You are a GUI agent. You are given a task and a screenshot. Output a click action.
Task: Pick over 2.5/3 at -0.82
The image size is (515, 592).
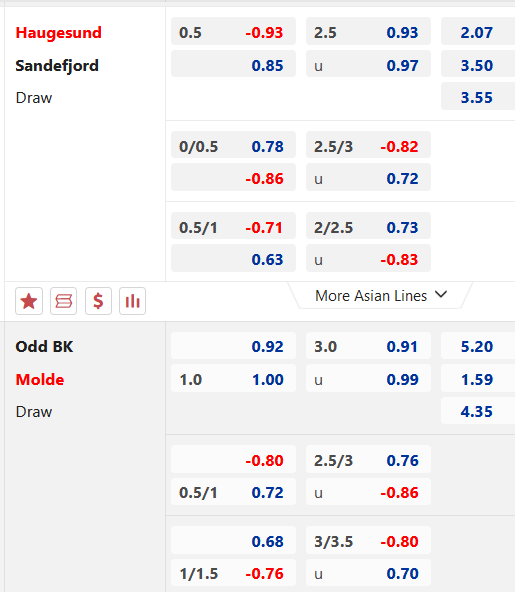[368, 145]
